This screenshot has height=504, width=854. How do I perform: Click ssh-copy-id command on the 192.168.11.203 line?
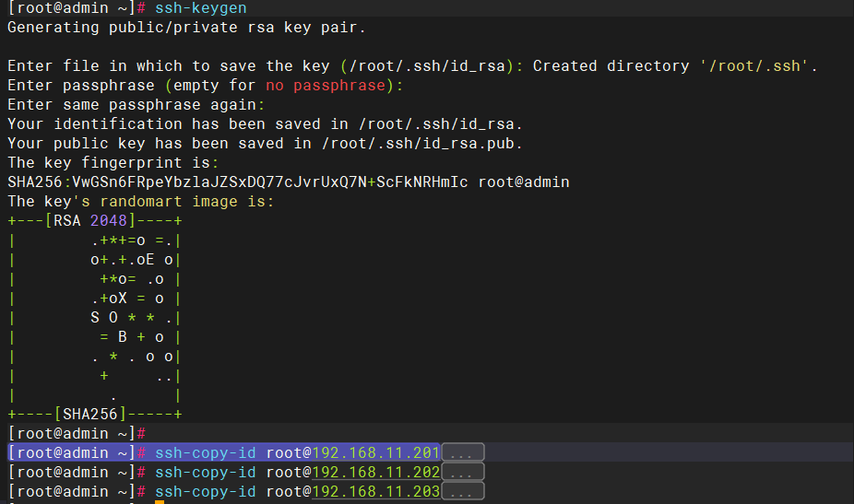pos(206,491)
